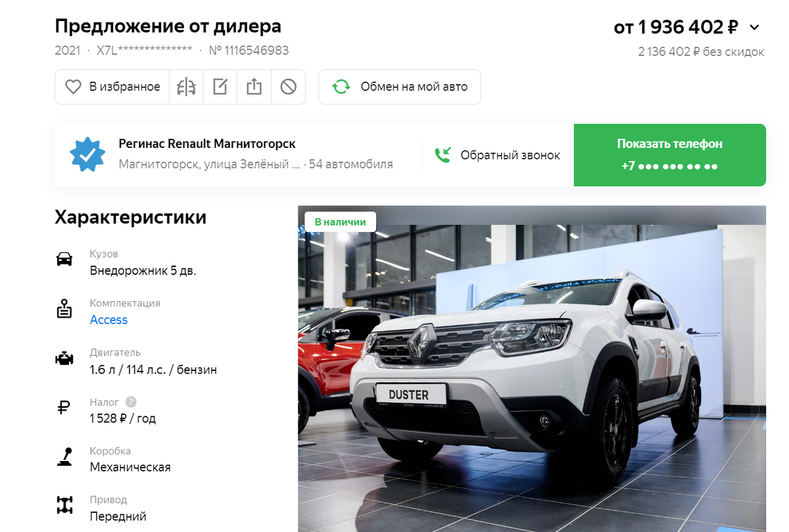This screenshot has width=789, height=532.
Task: Click the В наличии availability badge
Action: [x=340, y=222]
